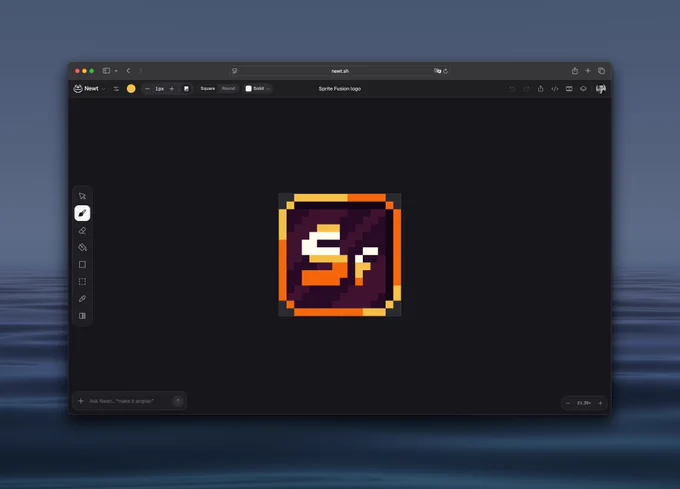Open the code view icon
The image size is (680, 489).
point(555,89)
